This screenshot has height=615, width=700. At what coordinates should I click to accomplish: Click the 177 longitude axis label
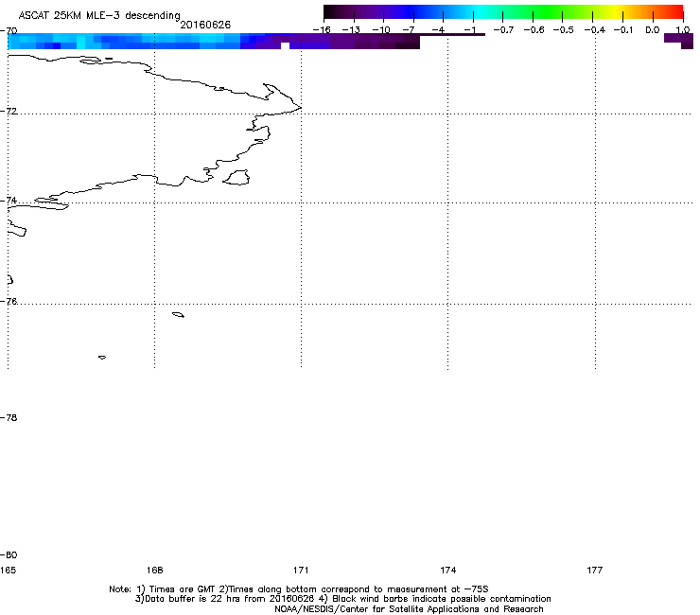coord(595,570)
